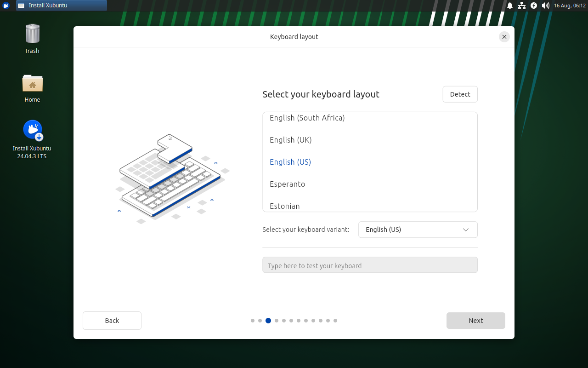Open the volume speaker tray icon
The width and height of the screenshot is (588, 368).
click(546, 6)
